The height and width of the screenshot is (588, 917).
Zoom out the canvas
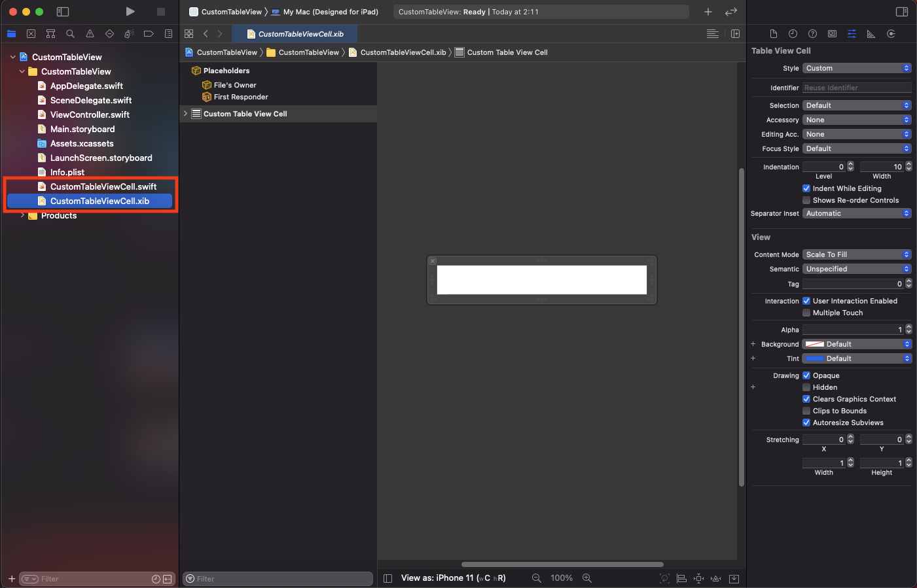click(537, 578)
